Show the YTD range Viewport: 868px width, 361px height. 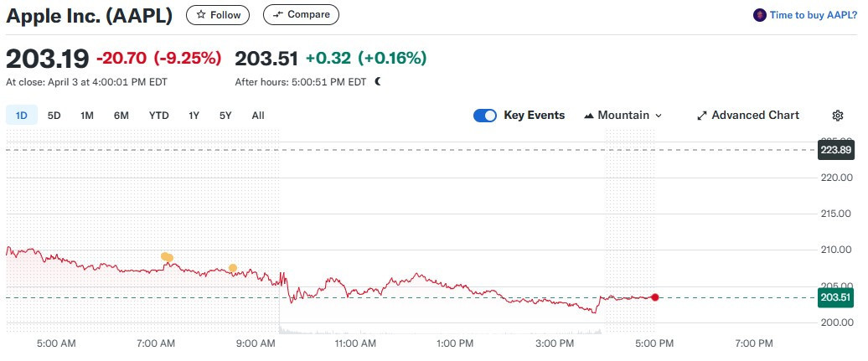tap(159, 116)
